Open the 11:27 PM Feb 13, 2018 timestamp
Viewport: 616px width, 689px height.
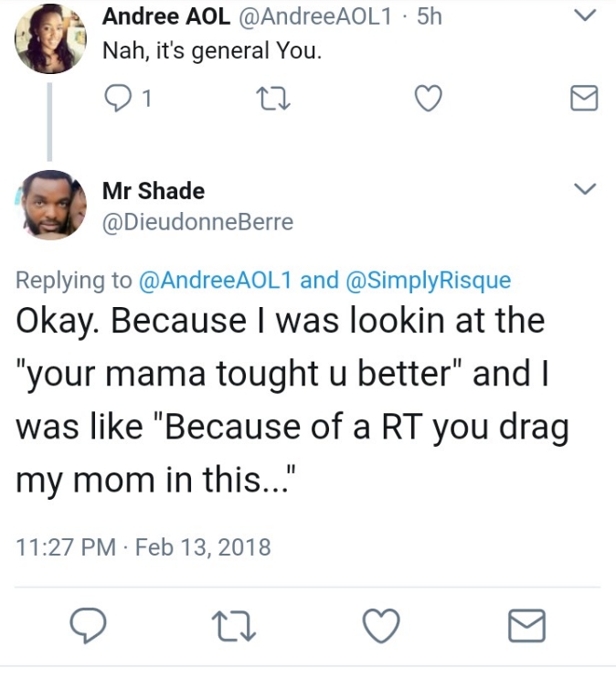[x=143, y=546]
